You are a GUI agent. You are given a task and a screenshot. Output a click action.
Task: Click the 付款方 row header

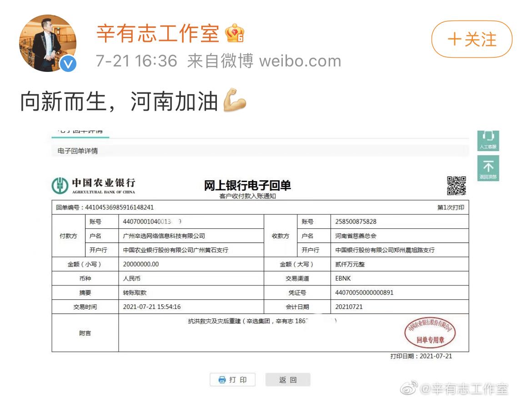68,236
